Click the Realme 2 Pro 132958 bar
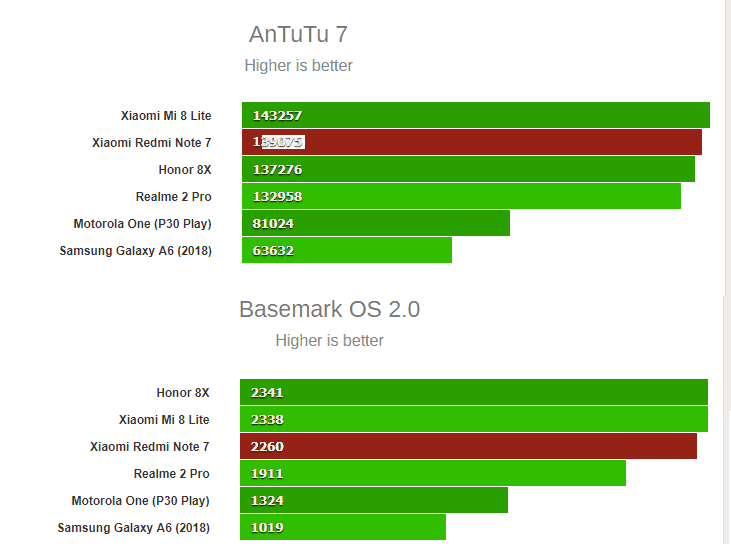 tap(461, 197)
